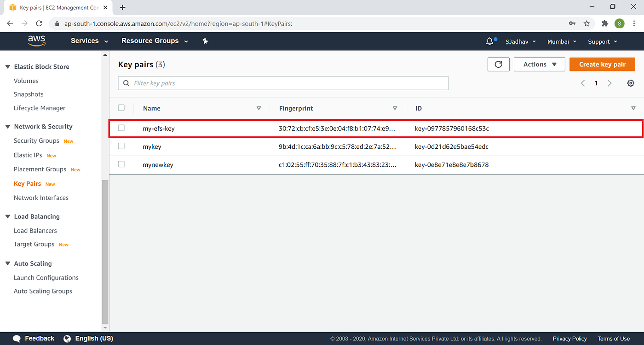This screenshot has height=345, width=644.
Task: Open the Services menu via AWS logo
Action: [x=36, y=41]
